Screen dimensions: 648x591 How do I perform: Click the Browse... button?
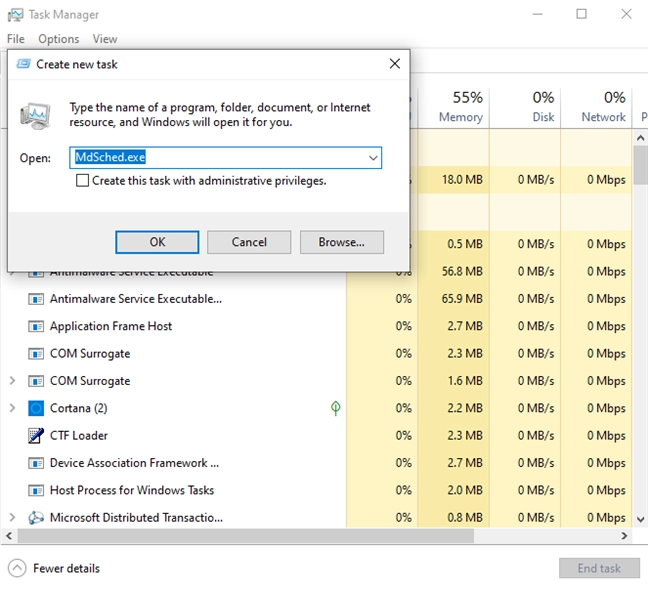(342, 242)
